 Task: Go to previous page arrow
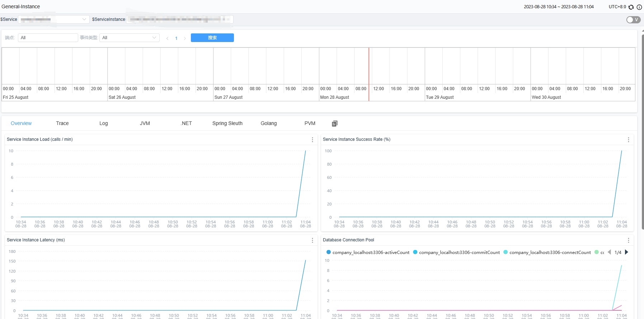click(167, 38)
